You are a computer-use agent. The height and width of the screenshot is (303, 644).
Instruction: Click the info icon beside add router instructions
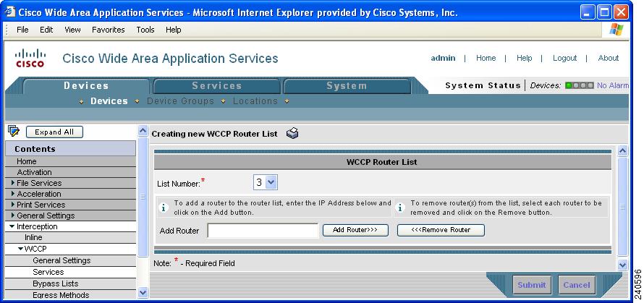(x=164, y=208)
